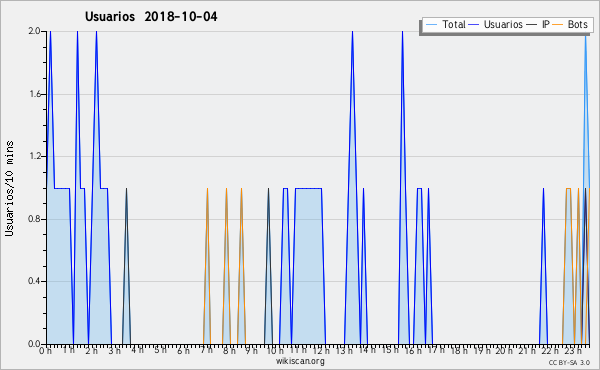This screenshot has height=370, width=600.
Task: Click the 3 h x-axis label
Action: point(114,350)
